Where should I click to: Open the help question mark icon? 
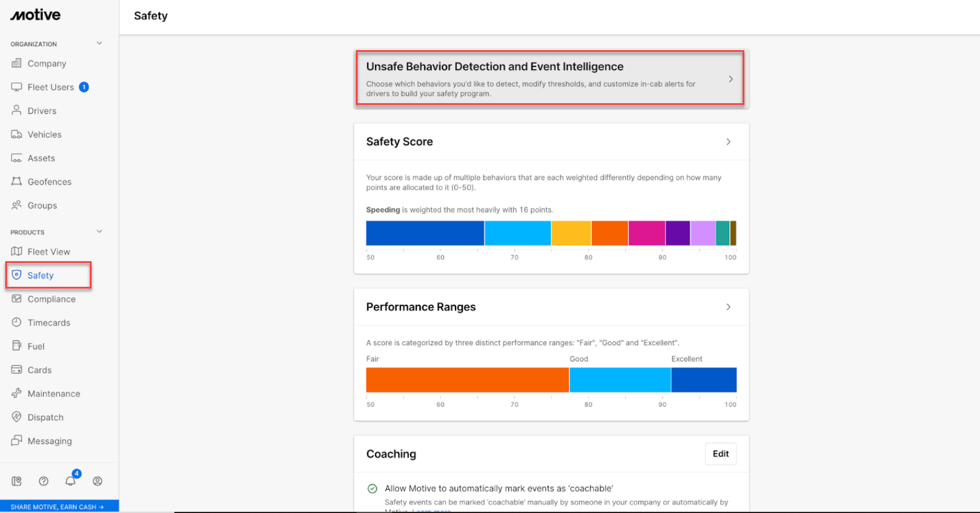coord(44,481)
